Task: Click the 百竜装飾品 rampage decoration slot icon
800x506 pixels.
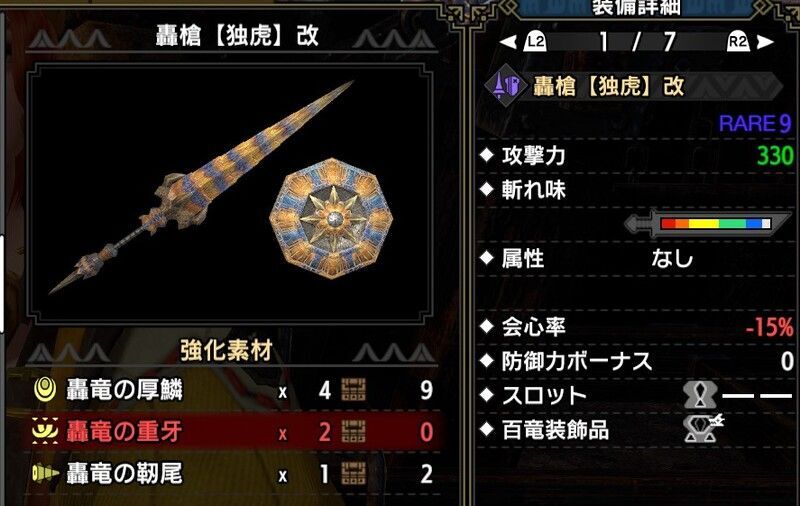Action: click(x=703, y=428)
